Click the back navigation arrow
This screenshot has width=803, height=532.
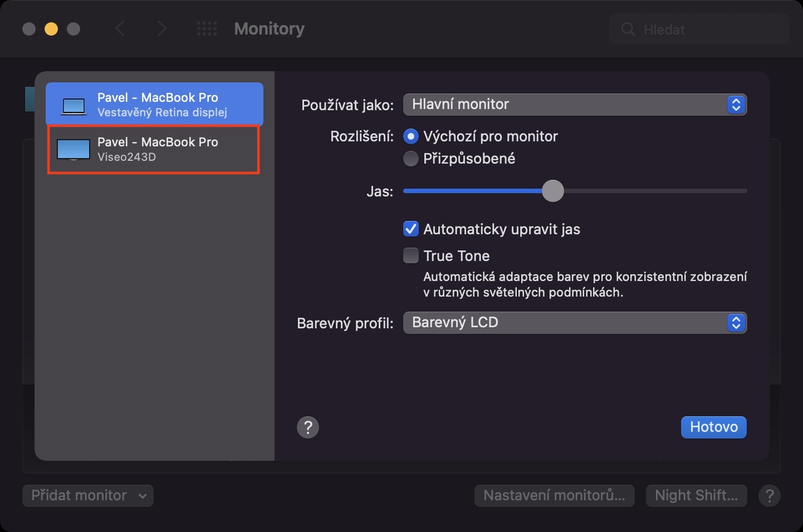[x=120, y=29]
